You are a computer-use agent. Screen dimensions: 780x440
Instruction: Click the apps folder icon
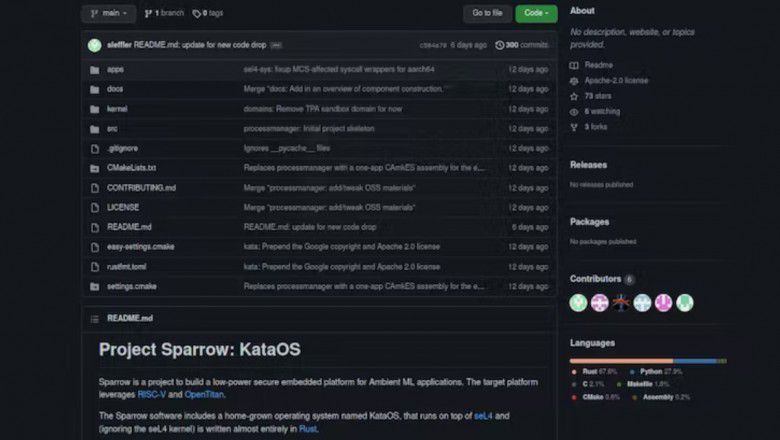pos(95,70)
